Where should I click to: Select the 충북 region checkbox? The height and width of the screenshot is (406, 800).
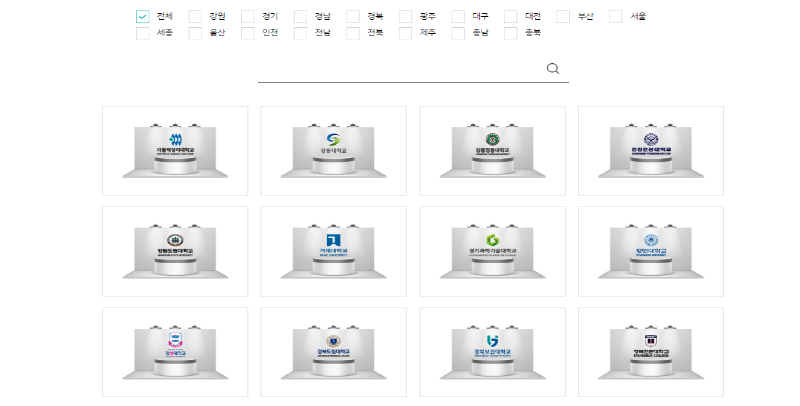click(x=510, y=33)
